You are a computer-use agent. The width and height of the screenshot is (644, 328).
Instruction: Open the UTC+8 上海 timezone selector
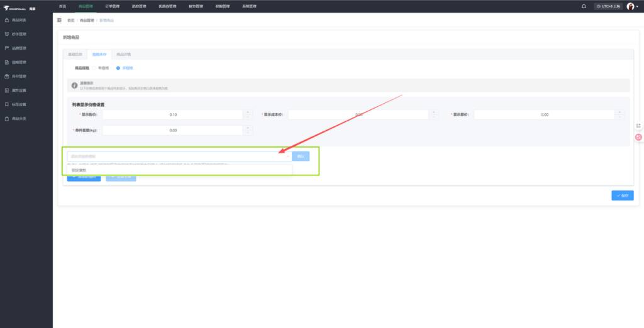607,6
